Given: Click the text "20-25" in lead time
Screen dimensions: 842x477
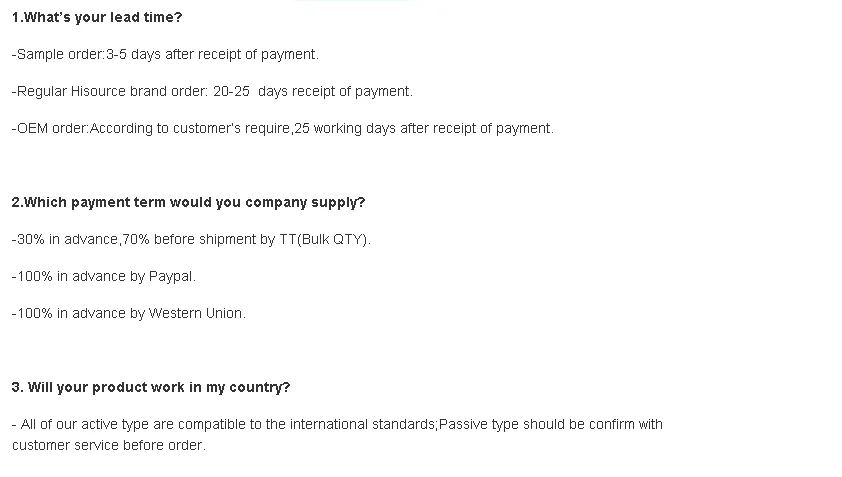Looking at the screenshot, I should [231, 91].
